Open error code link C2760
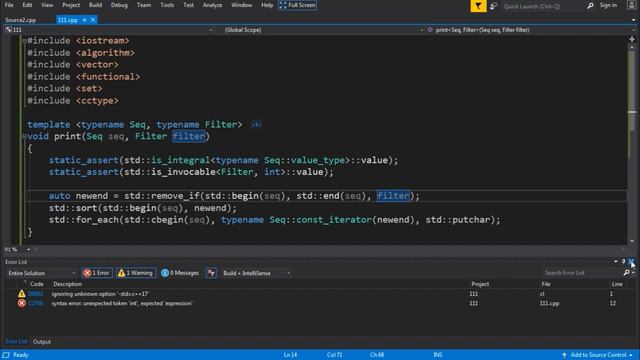Image resolution: width=640 pixels, height=360 pixels. 36,303
